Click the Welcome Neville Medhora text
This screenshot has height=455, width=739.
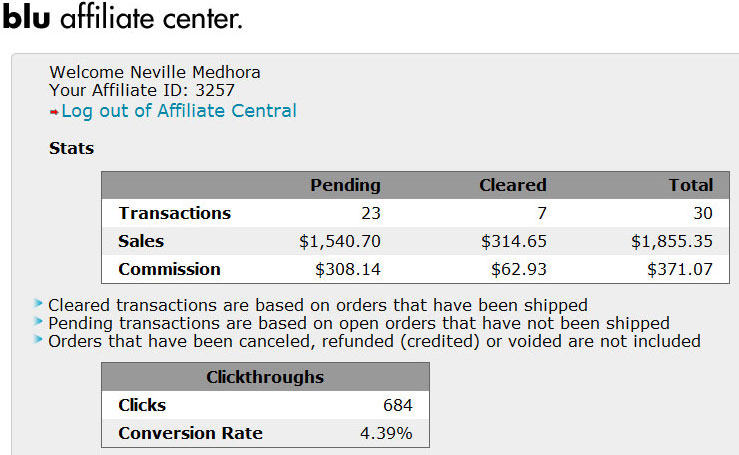tap(155, 72)
